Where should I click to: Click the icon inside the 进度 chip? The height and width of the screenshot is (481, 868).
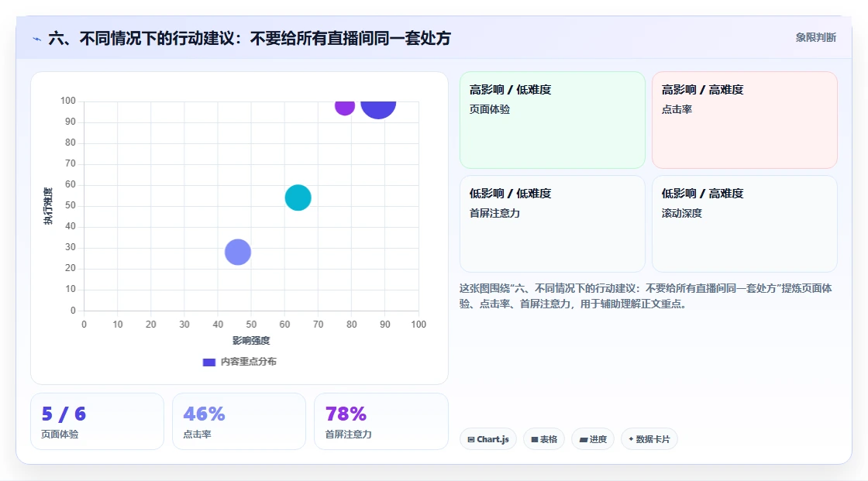(584, 439)
